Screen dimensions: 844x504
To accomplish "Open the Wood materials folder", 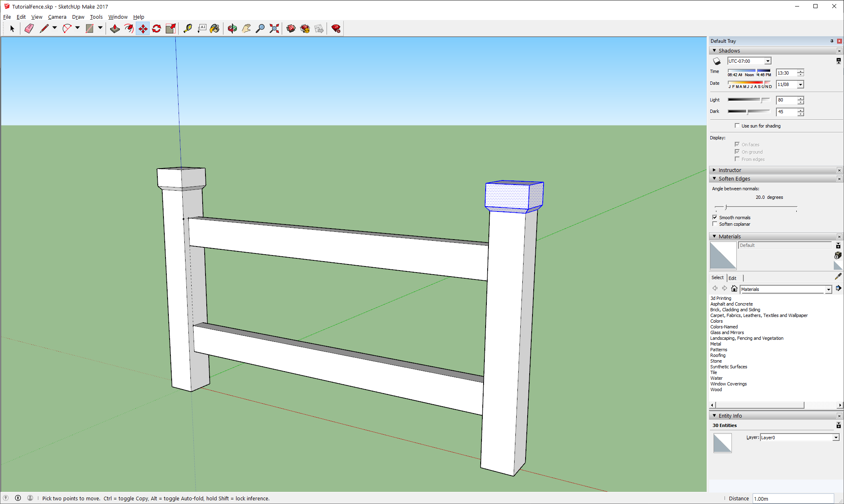I will (x=716, y=390).
